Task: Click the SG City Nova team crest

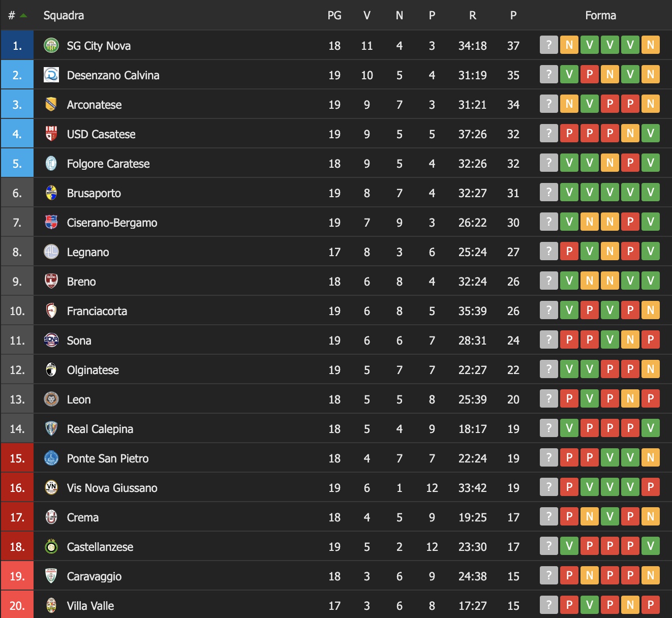Action: (51, 46)
